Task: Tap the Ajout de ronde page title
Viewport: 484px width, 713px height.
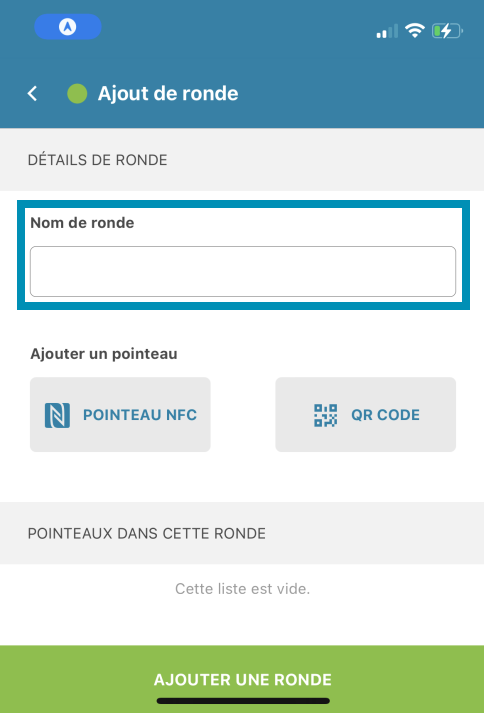Action: pyautogui.click(x=168, y=94)
